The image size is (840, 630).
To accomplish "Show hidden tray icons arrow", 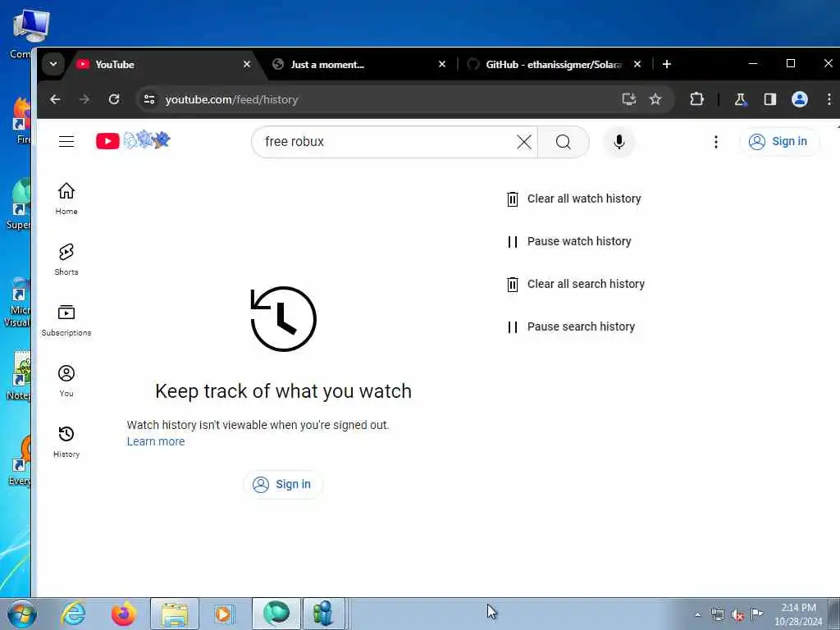I will pos(697,614).
